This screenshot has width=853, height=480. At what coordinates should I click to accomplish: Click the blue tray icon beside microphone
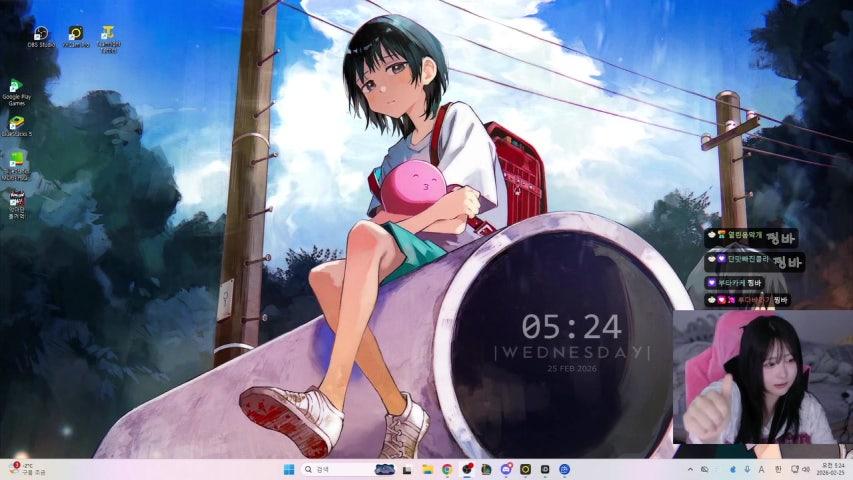733,469
